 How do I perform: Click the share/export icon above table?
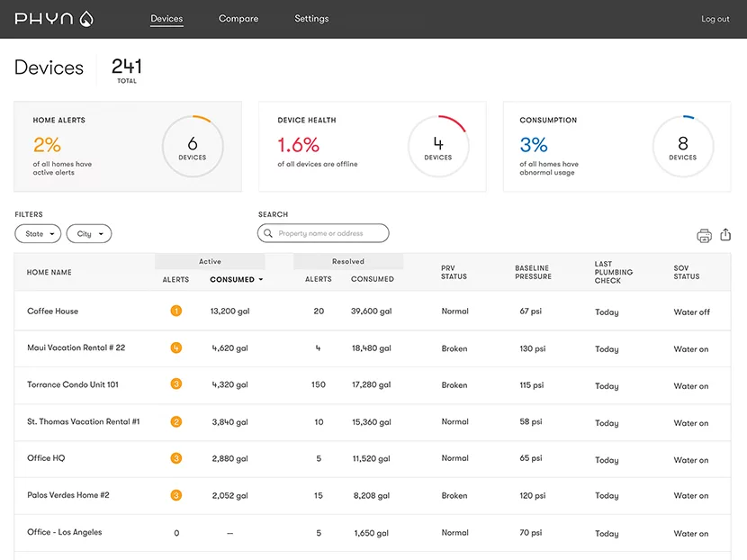(726, 235)
